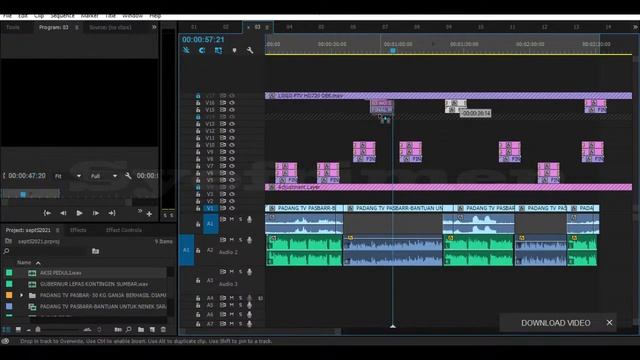Hide track V16 with its eye icon
The width and height of the screenshot is (640, 360).
coord(232,103)
